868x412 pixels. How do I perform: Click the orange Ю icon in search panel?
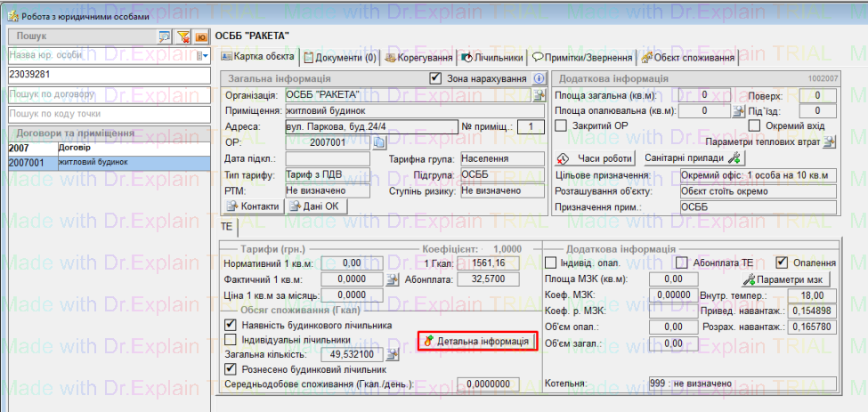[x=201, y=36]
